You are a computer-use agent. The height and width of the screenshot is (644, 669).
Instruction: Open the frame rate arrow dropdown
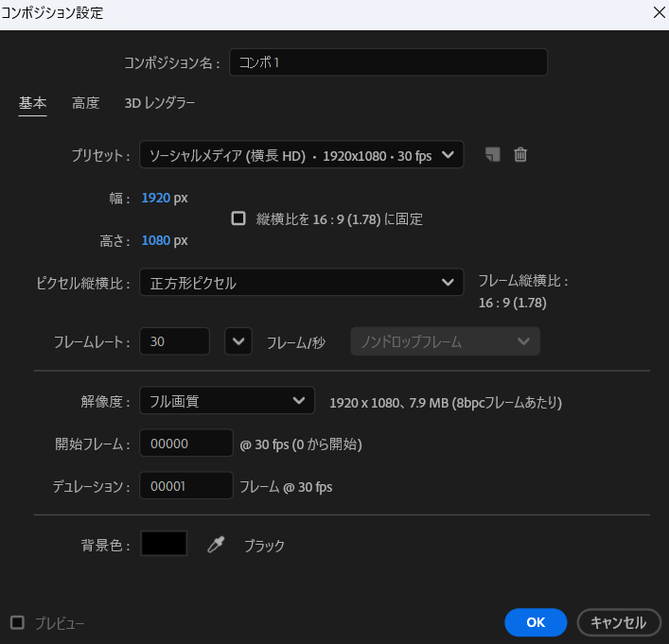pos(238,341)
